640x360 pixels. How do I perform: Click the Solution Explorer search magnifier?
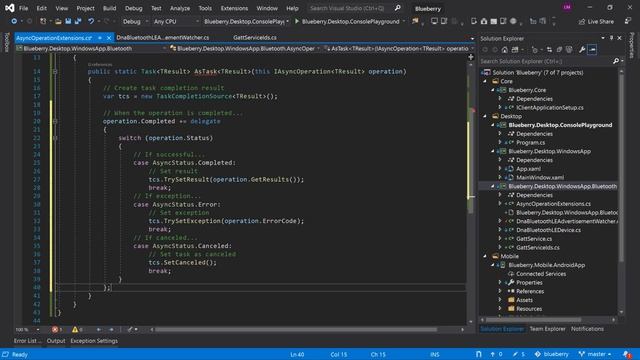[x=616, y=61]
